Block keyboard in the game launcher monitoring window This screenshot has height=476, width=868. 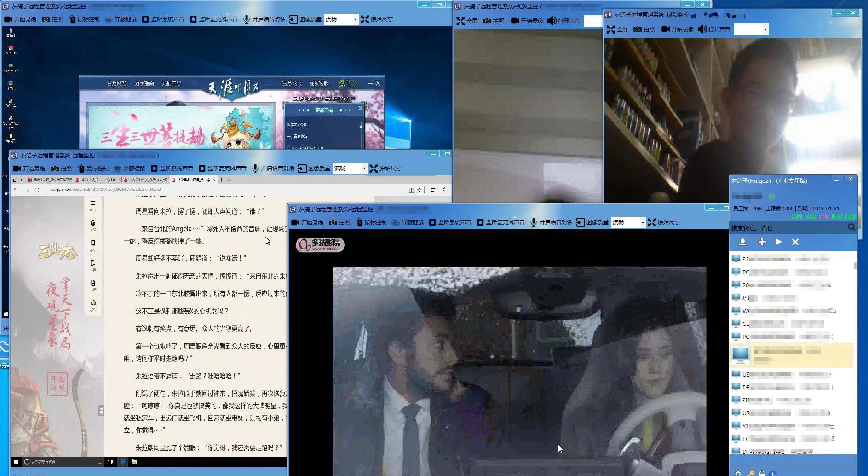pos(121,19)
